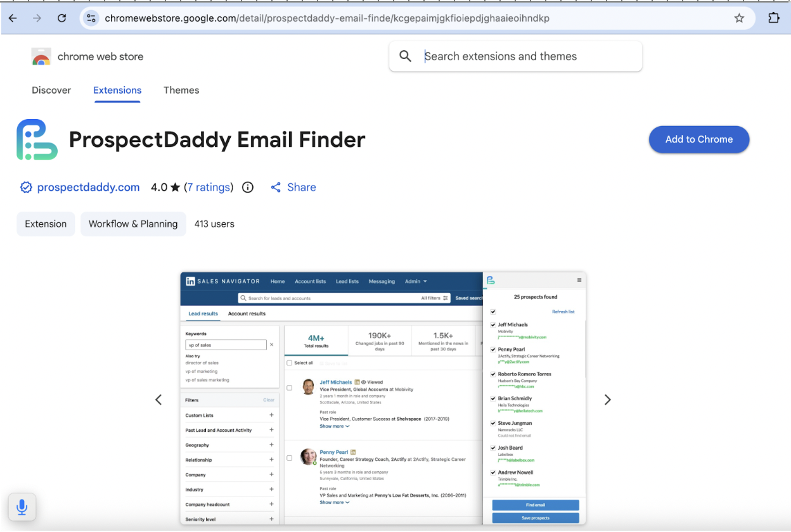791x532 pixels.
Task: View the 7 ratings link
Action: [x=209, y=187]
